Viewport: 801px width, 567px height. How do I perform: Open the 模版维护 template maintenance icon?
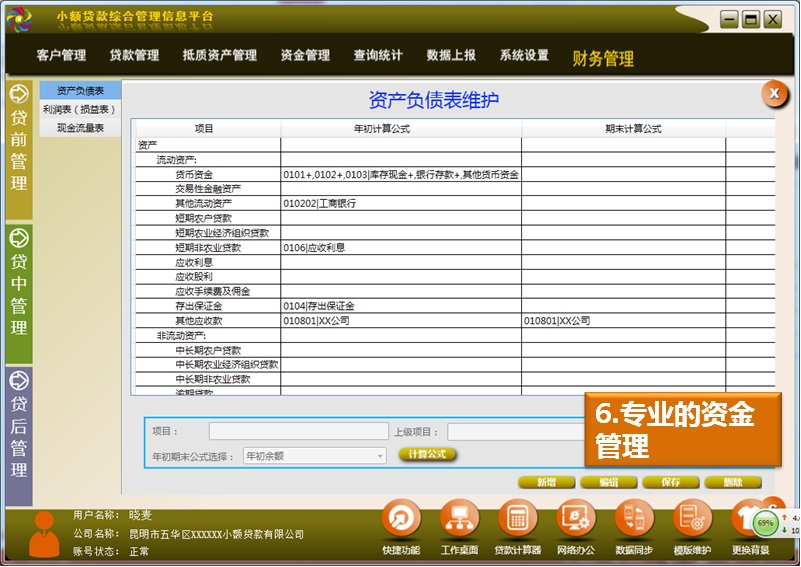692,519
